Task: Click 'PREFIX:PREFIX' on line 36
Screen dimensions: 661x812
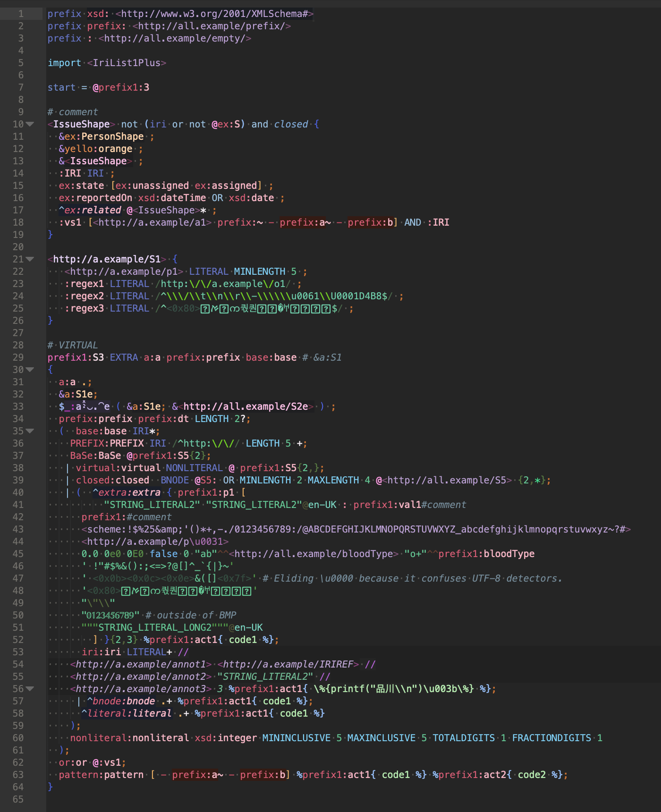Action: [107, 443]
